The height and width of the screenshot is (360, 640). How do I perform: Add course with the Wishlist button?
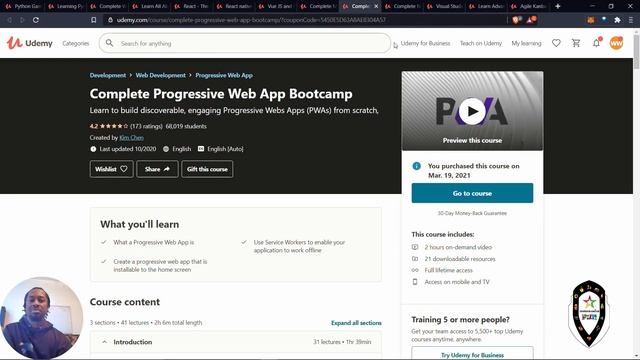pos(111,169)
